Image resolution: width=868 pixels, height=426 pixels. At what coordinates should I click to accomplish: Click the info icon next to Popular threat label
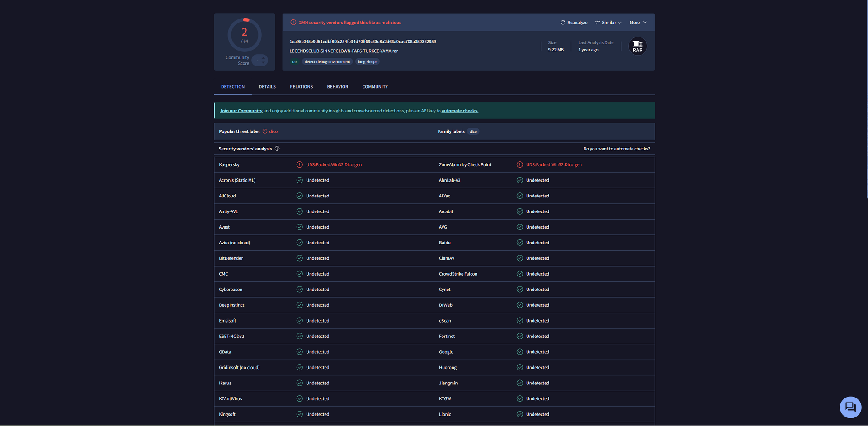click(265, 131)
